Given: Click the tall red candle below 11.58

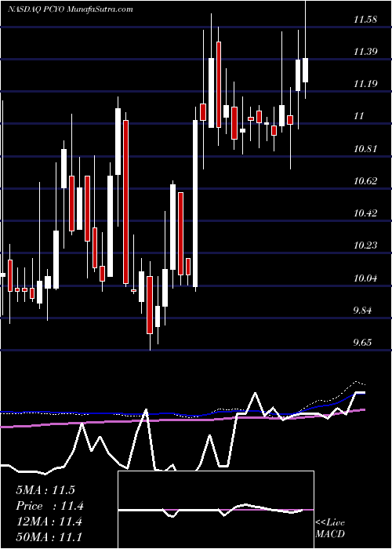Looking at the screenshot, I should tap(219, 85).
